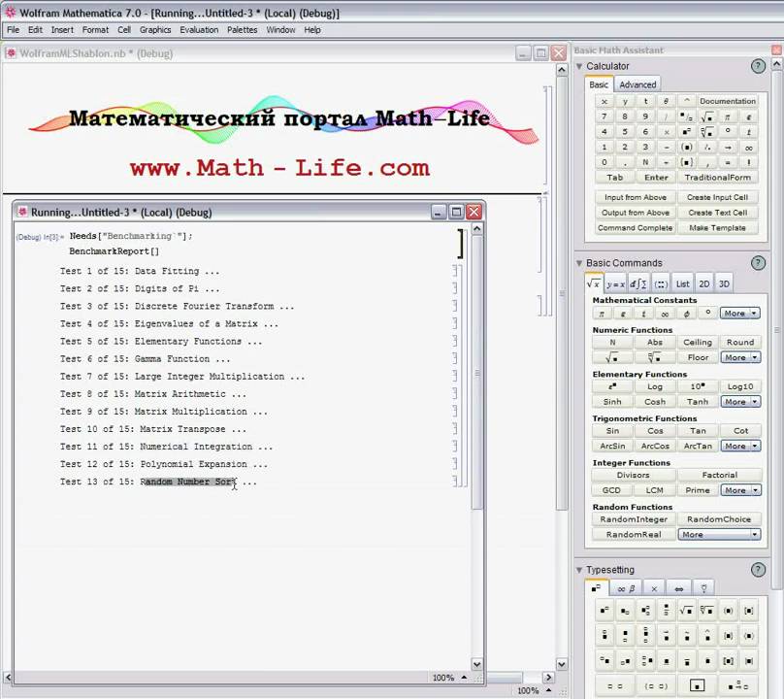Insert superscript template in Typesetting grid

tap(604, 611)
